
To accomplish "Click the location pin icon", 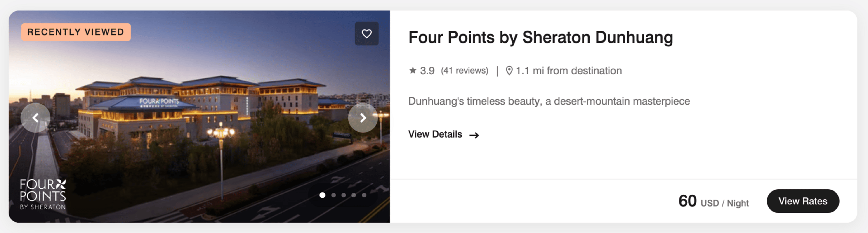I will click(x=509, y=71).
